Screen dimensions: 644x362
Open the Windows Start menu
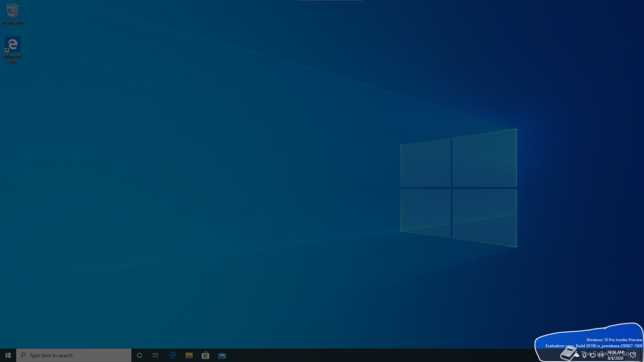(x=8, y=355)
